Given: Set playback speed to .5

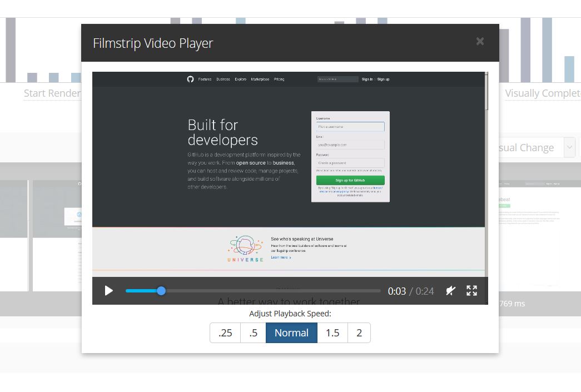Looking at the screenshot, I should (x=253, y=333).
